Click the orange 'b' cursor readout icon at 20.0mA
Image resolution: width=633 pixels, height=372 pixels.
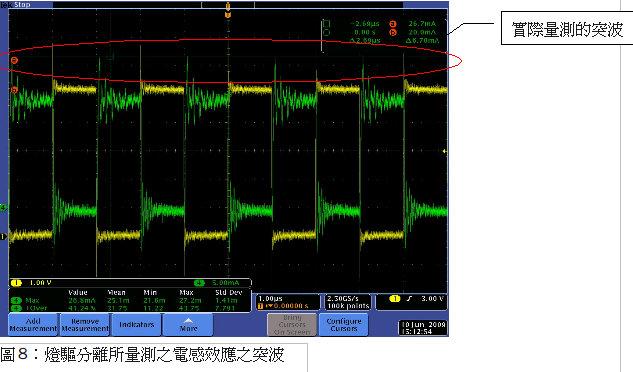[x=392, y=32]
